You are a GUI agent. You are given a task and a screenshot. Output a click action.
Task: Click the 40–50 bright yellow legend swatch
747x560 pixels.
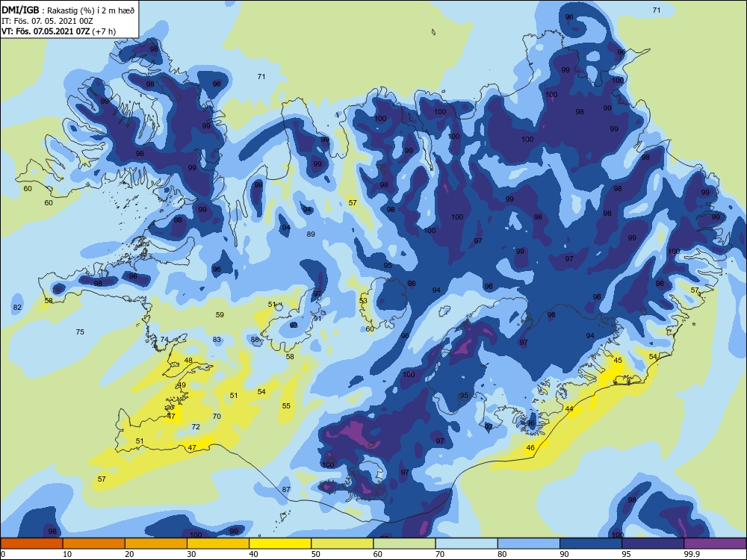click(x=280, y=544)
